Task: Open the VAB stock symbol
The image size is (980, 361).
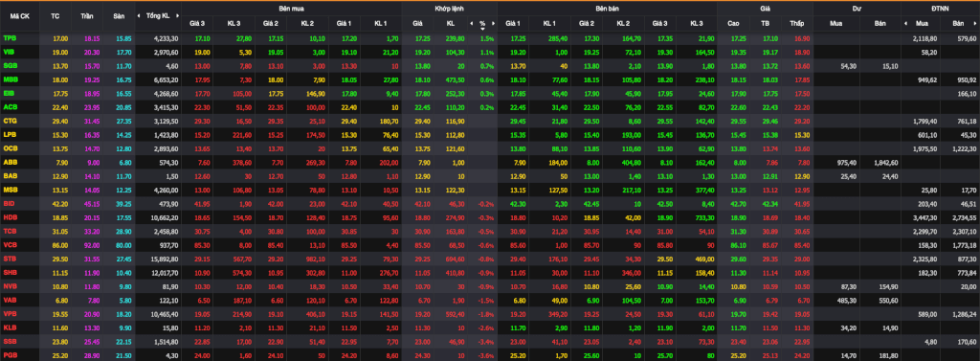Action: coord(10,299)
